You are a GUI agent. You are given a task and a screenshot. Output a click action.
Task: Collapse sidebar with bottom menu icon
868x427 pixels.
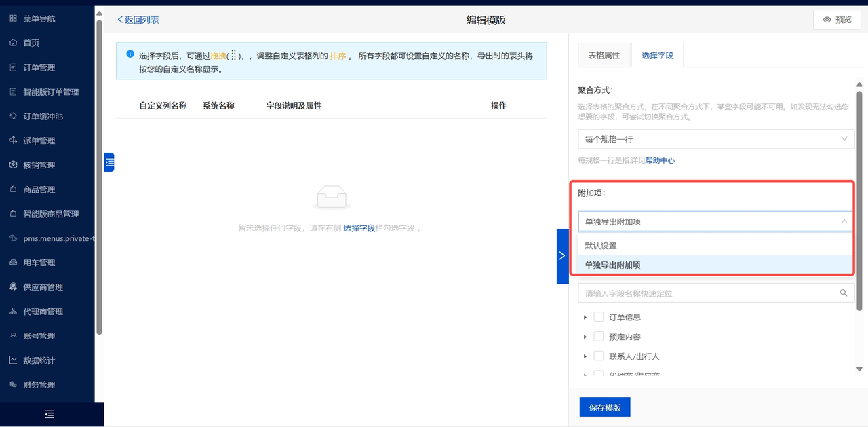(49, 414)
